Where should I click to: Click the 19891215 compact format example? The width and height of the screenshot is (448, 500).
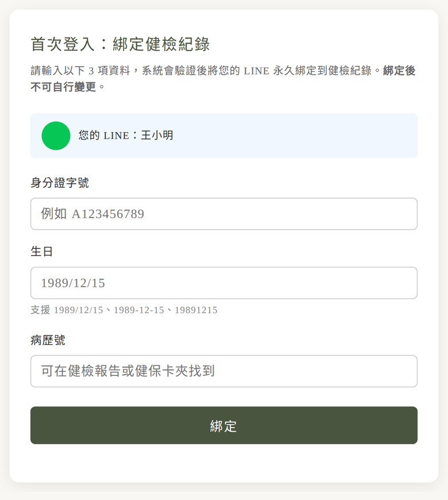[x=196, y=310]
